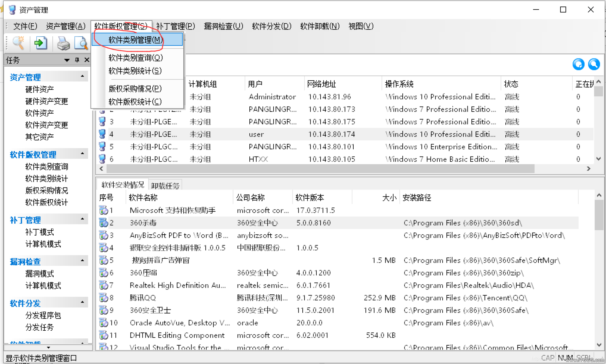This screenshot has height=364, width=606.
Task: Pin the 任务 task panel
Action: 77,60
